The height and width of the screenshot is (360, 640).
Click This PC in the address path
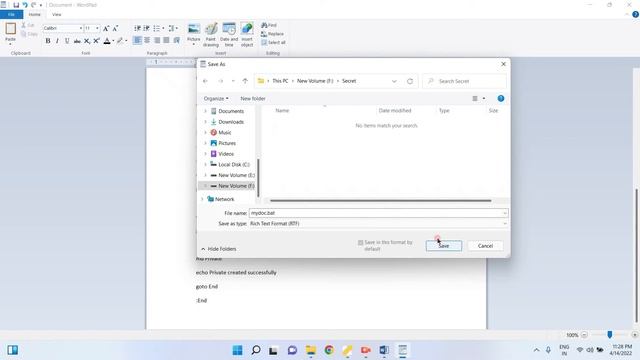(280, 81)
